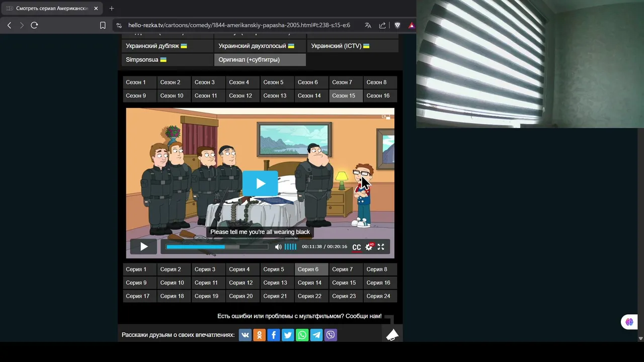Select the Украинский (ICTV) voiceover
The image size is (644, 362).
(352, 46)
